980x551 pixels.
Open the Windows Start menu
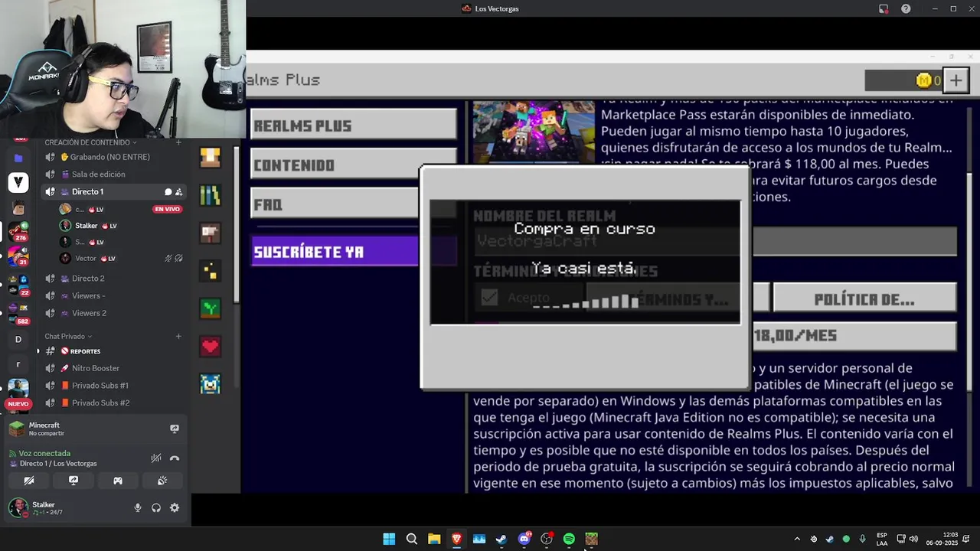389,539
